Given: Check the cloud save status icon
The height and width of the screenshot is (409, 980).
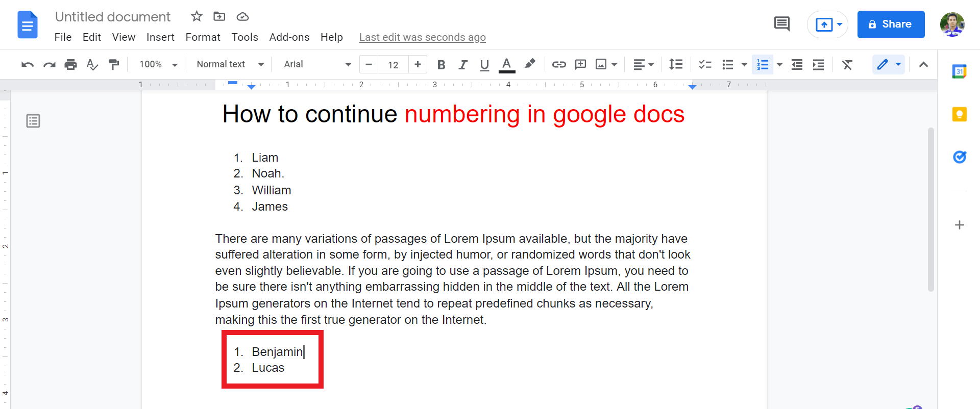Looking at the screenshot, I should [242, 17].
